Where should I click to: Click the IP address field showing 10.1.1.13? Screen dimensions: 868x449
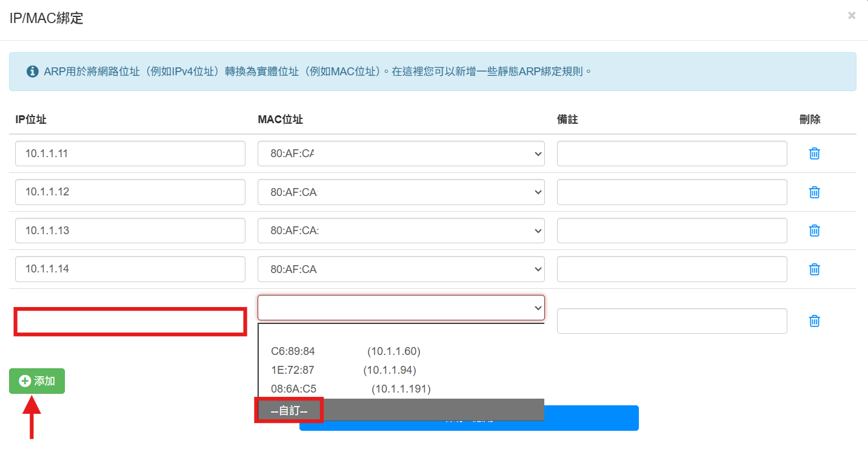[x=129, y=230]
